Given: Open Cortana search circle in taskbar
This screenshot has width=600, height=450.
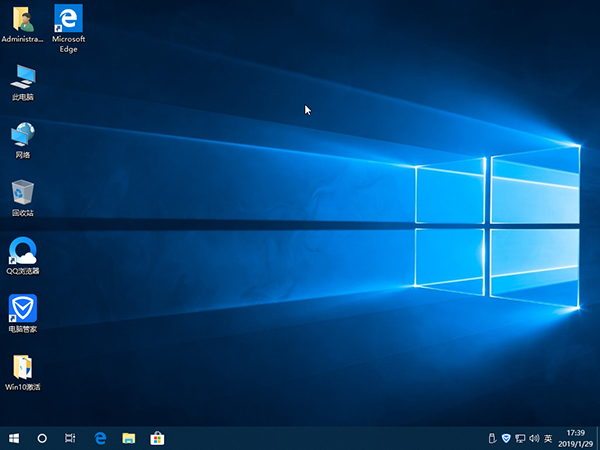Looking at the screenshot, I should (42, 438).
